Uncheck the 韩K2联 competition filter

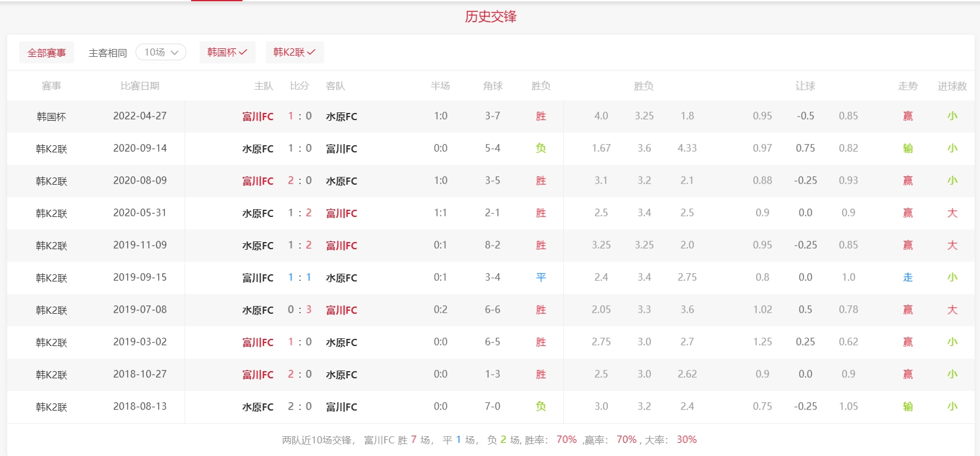pyautogui.click(x=294, y=53)
